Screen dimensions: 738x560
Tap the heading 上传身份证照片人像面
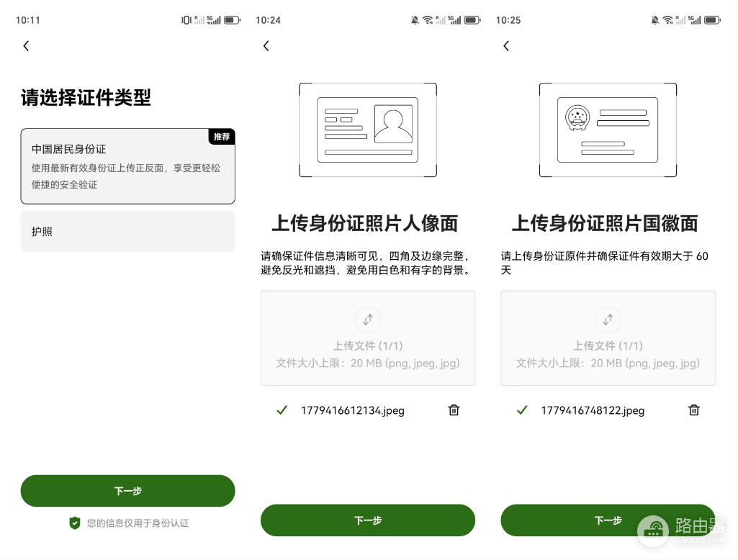point(365,223)
